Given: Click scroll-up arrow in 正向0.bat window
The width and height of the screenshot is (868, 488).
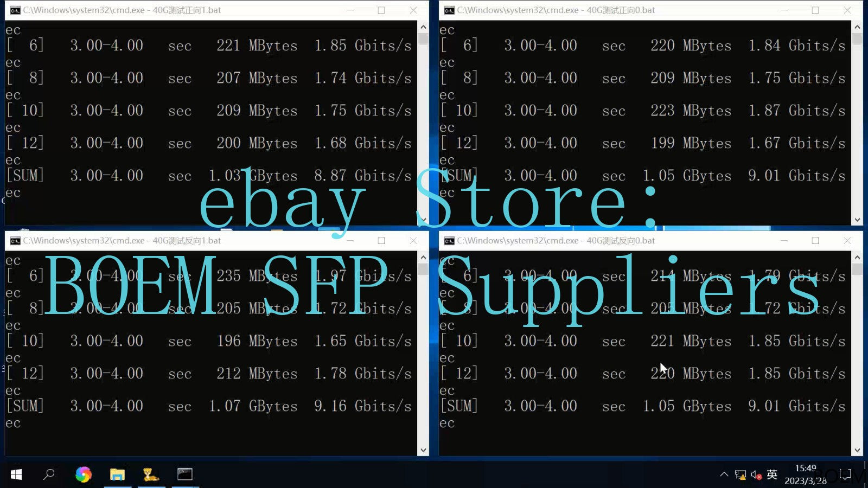Looking at the screenshot, I should 857,27.
